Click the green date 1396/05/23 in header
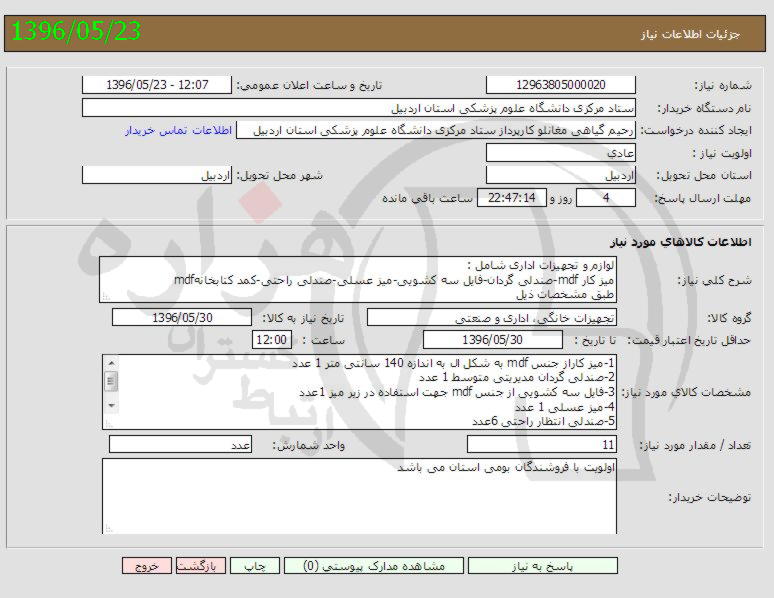This screenshot has width=774, height=598. pyautogui.click(x=76, y=31)
